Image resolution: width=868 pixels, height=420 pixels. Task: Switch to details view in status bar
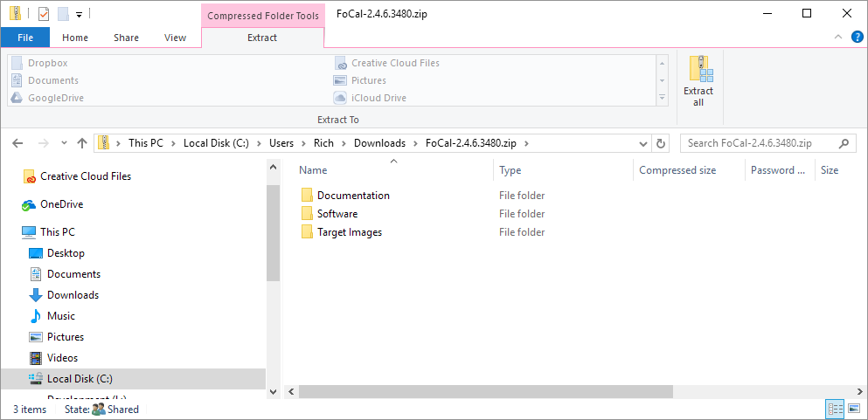(835, 409)
